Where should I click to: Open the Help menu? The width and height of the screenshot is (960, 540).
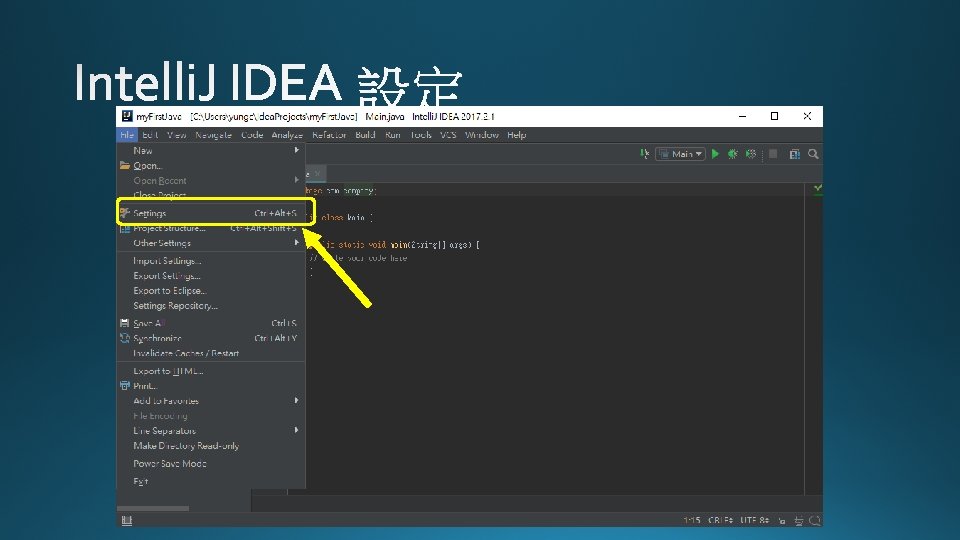coord(516,135)
